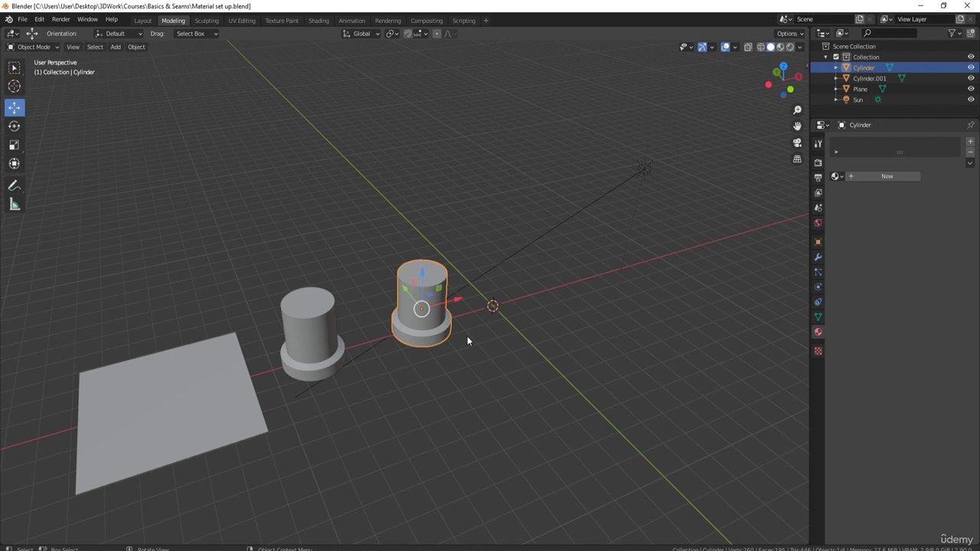
Task: Open Global transform orientation dropdown
Action: click(x=361, y=34)
